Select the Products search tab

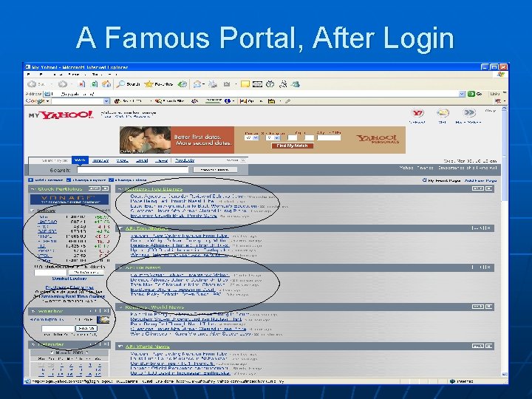click(185, 160)
